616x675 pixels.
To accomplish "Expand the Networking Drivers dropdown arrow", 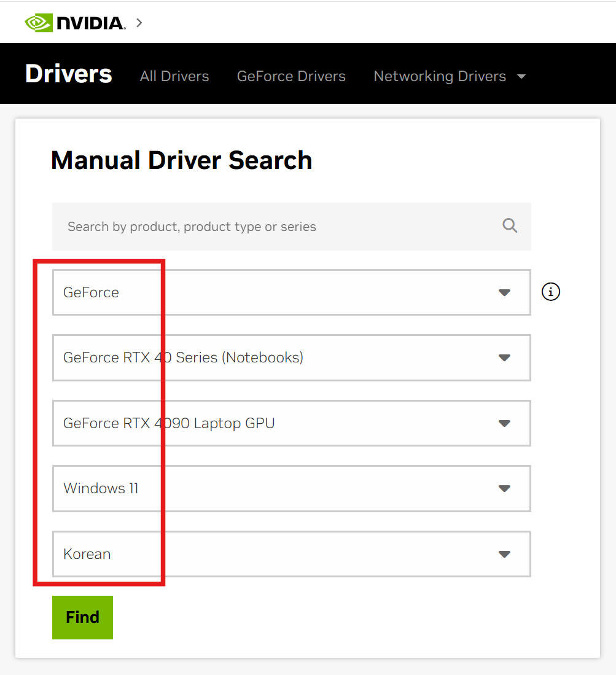I will (521, 77).
